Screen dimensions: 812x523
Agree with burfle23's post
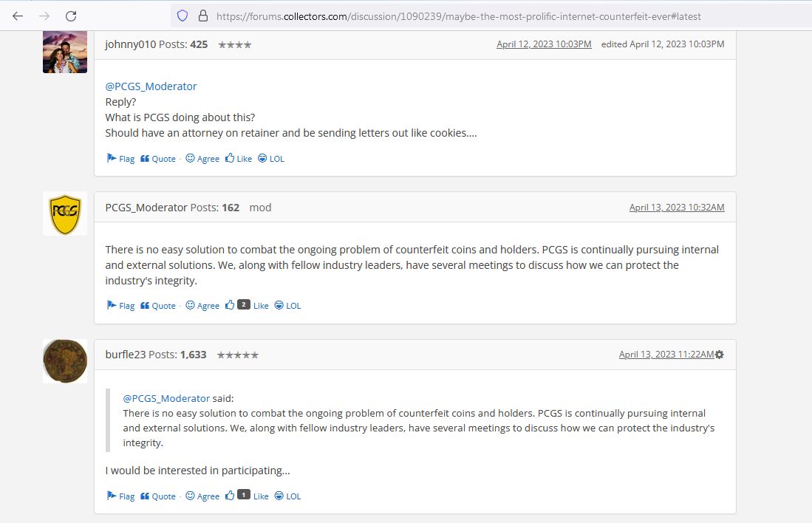202,496
